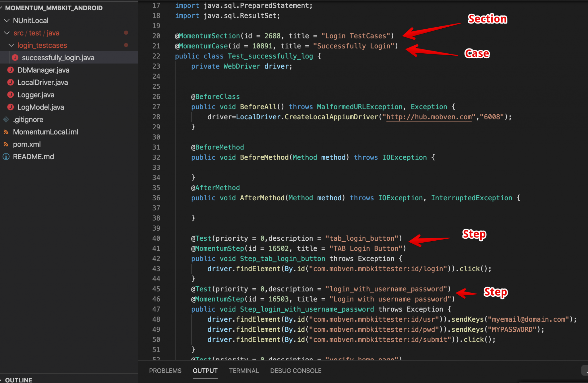Click the Java icon beside LocalDriver.java
The width and height of the screenshot is (588, 383).
point(11,82)
